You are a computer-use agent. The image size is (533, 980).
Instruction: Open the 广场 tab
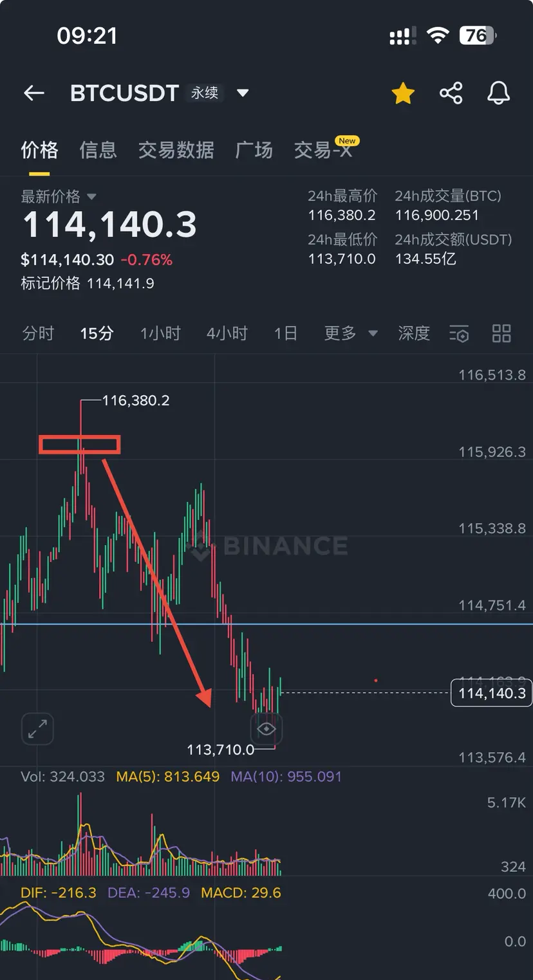254,151
